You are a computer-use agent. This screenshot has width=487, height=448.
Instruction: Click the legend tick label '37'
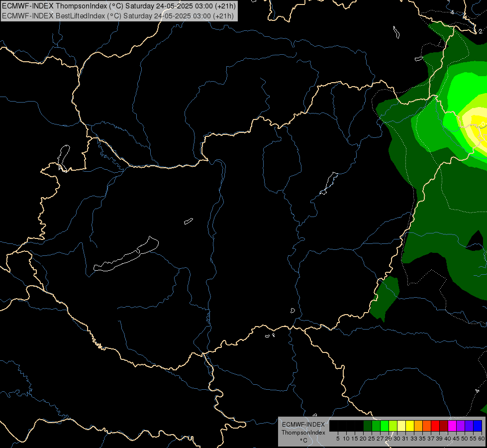(x=431, y=439)
